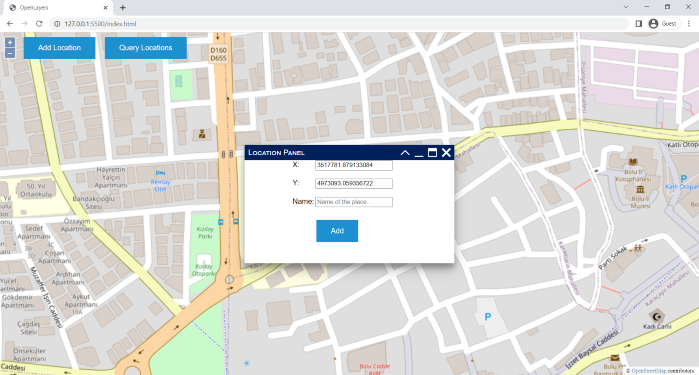Go forward in browser history
699x375 pixels.
coord(25,24)
